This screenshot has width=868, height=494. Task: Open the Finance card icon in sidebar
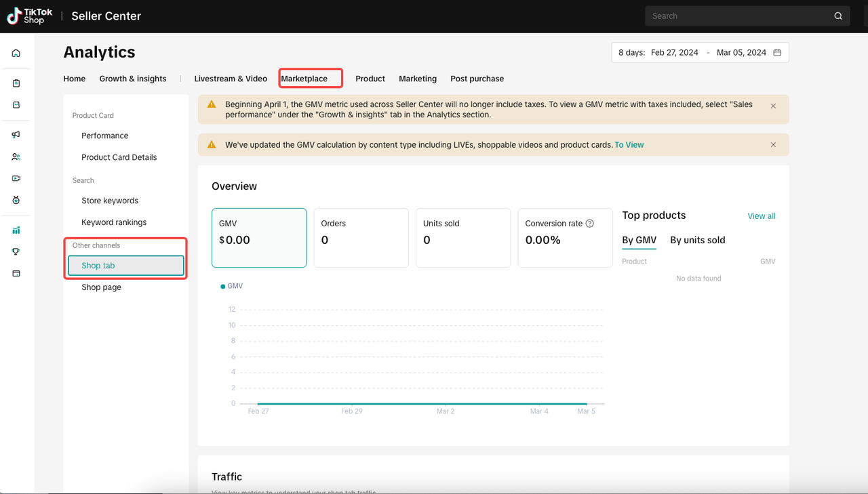(16, 273)
